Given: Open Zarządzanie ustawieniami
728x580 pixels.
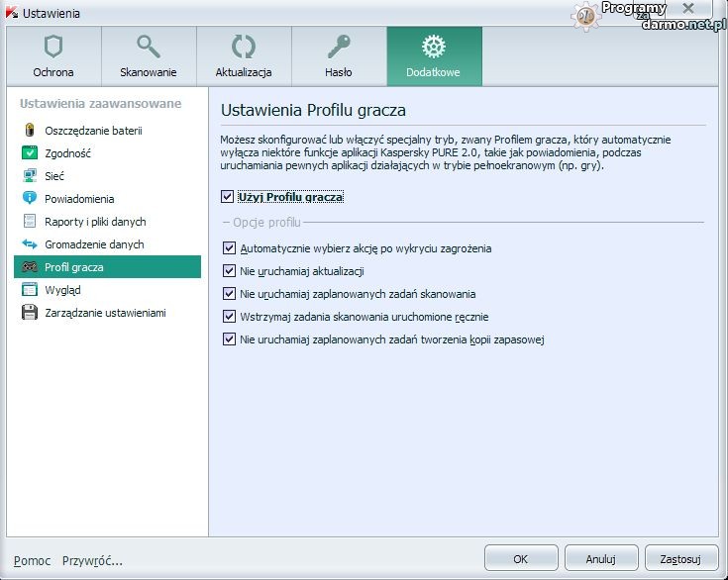Looking at the screenshot, I should 107,313.
